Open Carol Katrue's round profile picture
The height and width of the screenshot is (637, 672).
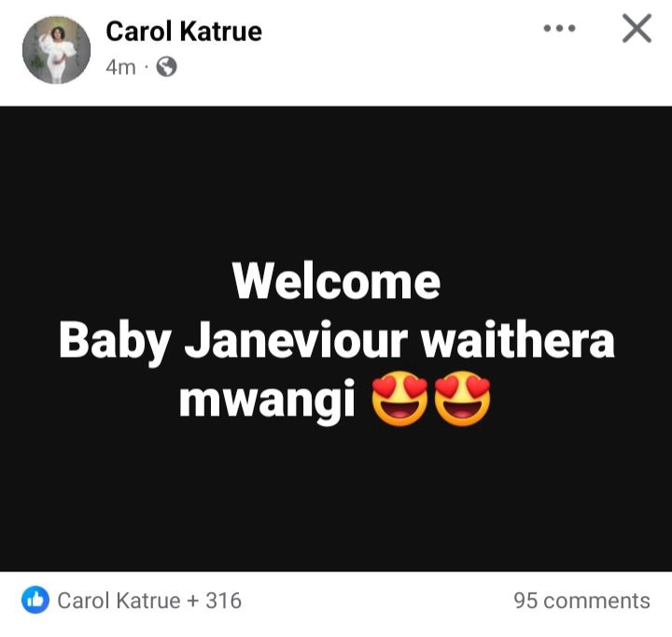[57, 50]
